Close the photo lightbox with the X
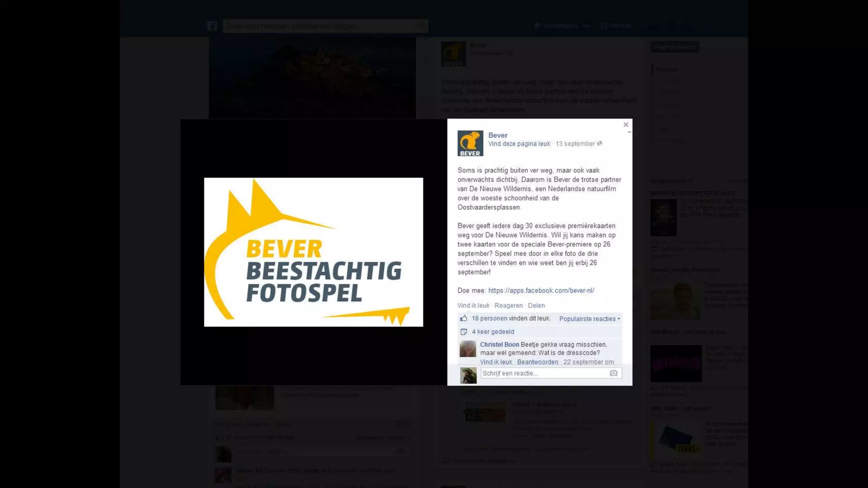Screen dimensions: 868x488 click(x=626, y=125)
